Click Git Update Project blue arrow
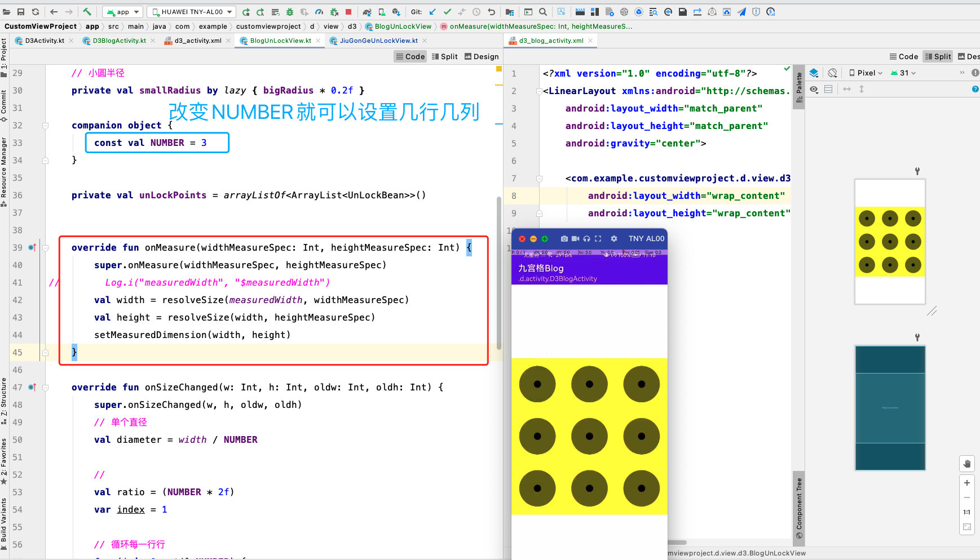980x560 pixels. [432, 12]
